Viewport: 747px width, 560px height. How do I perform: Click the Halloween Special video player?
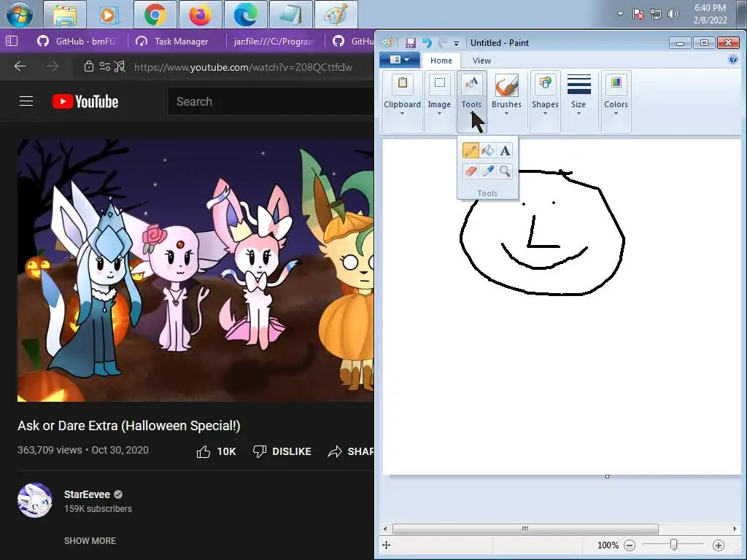[196, 271]
